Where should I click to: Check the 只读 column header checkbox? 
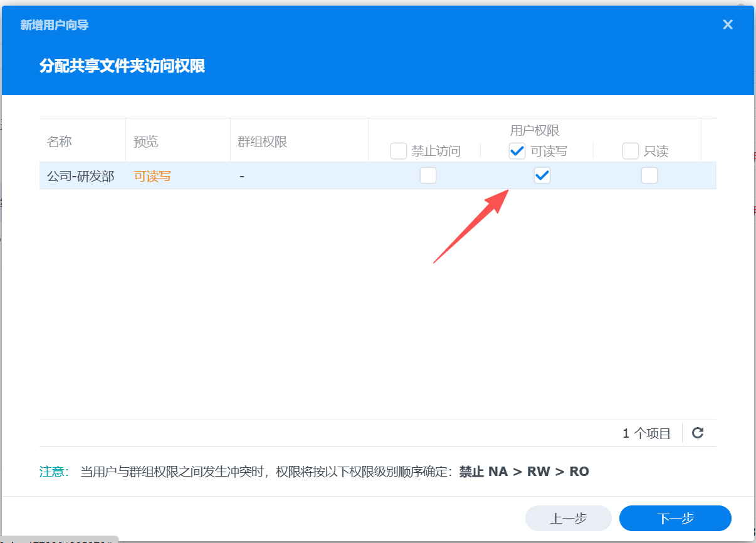tap(630, 151)
